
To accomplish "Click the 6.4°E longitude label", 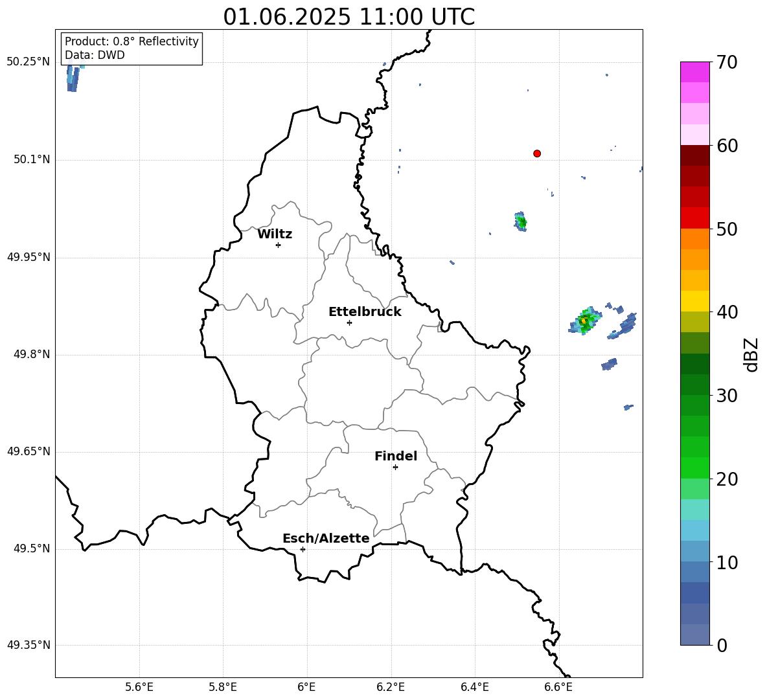I will (x=474, y=687).
